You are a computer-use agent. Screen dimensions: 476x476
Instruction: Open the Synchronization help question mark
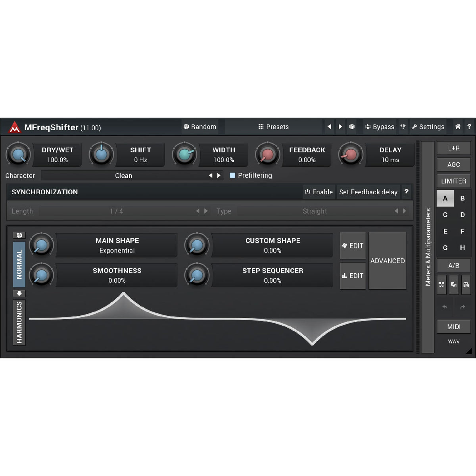[406, 192]
